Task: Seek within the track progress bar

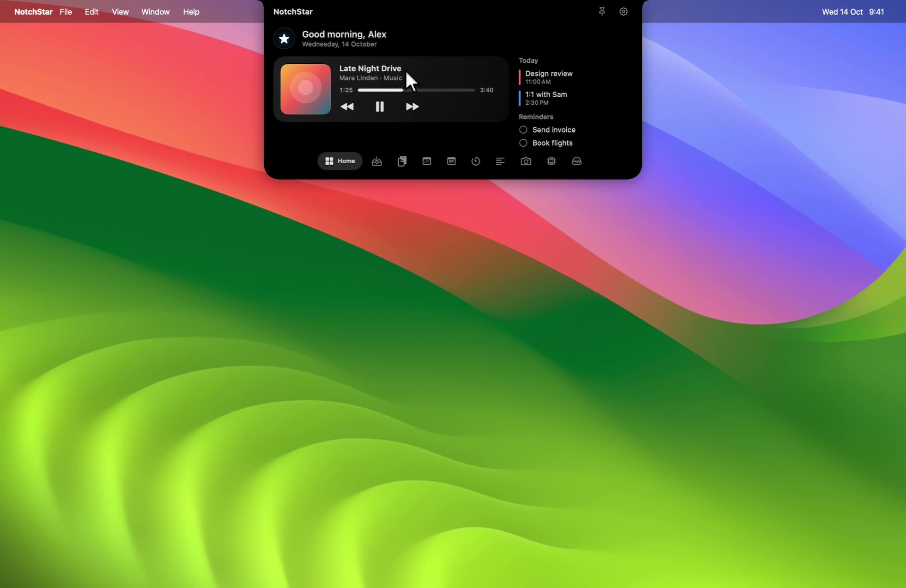Action: point(416,90)
